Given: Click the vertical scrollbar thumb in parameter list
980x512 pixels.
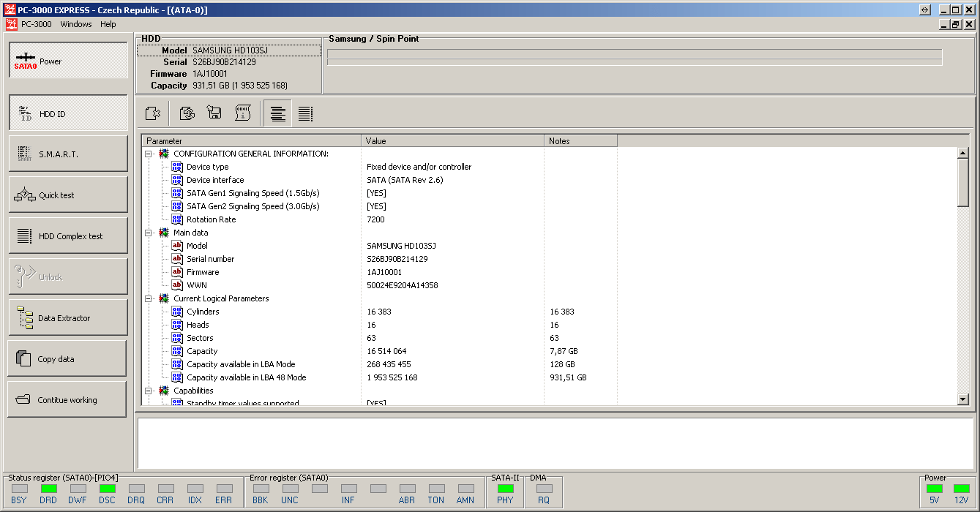Looking at the screenshot, I should pos(963,183).
